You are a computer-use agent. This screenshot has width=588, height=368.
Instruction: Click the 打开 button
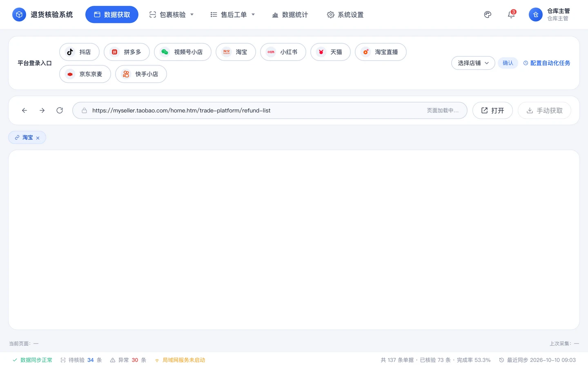(x=492, y=110)
